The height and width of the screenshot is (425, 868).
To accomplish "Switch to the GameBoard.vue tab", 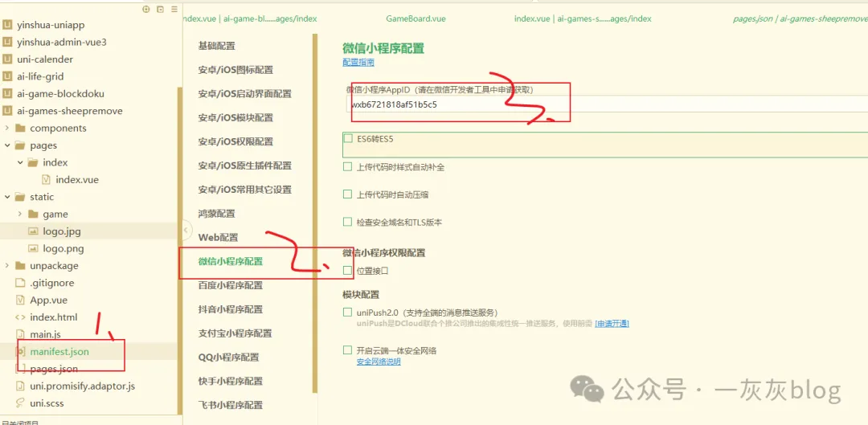I will (x=416, y=18).
